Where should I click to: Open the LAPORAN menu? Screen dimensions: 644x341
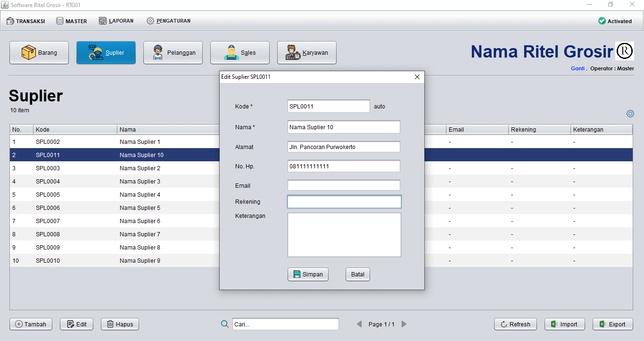pos(116,21)
